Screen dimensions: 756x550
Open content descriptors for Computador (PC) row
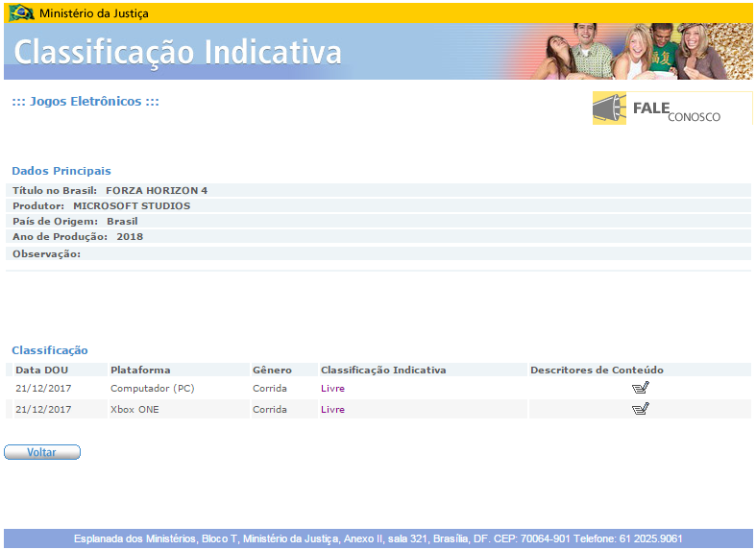[x=640, y=388]
